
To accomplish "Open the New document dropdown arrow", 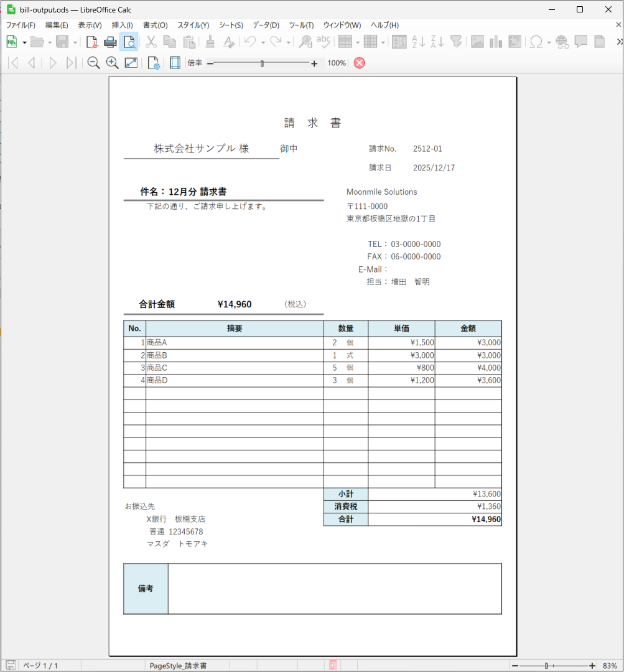I will pyautogui.click(x=24, y=42).
